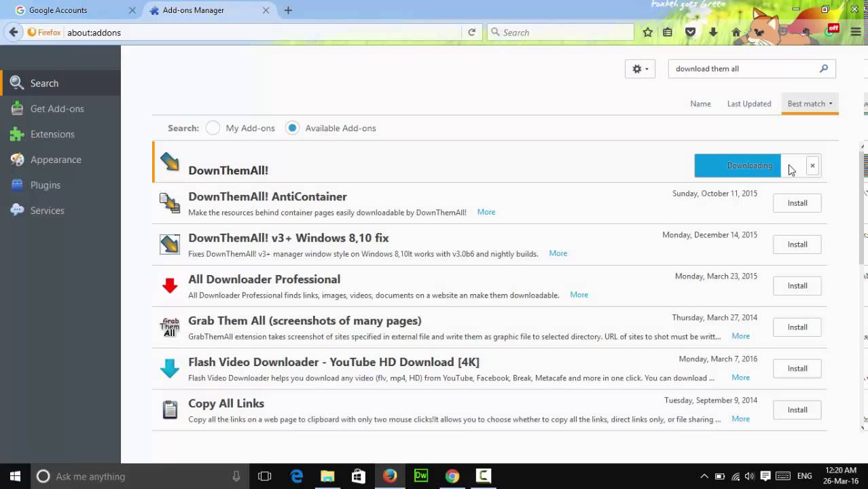868x489 pixels.
Task: Click the DownThemAll! AntiContainer icon
Action: click(170, 203)
